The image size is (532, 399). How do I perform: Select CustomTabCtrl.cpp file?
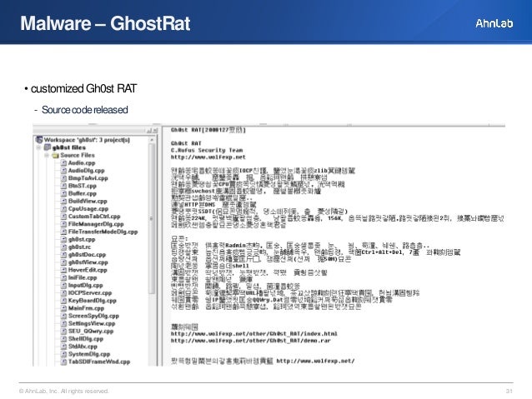click(94, 217)
